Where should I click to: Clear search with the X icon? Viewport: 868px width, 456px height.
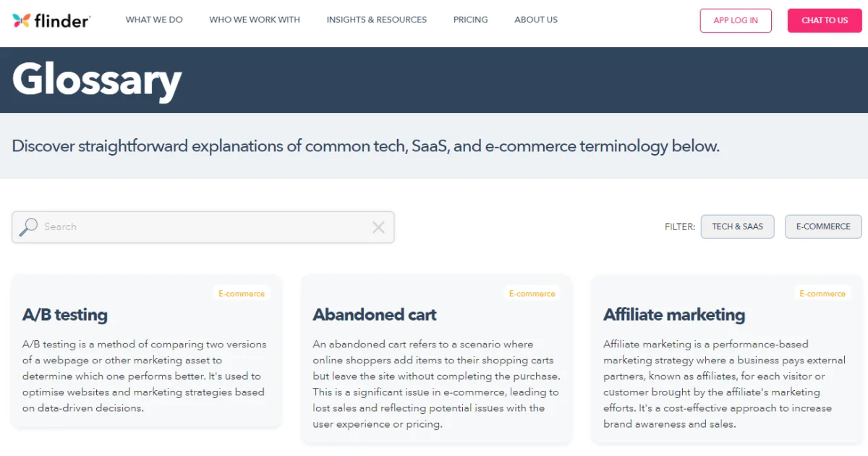pyautogui.click(x=378, y=227)
